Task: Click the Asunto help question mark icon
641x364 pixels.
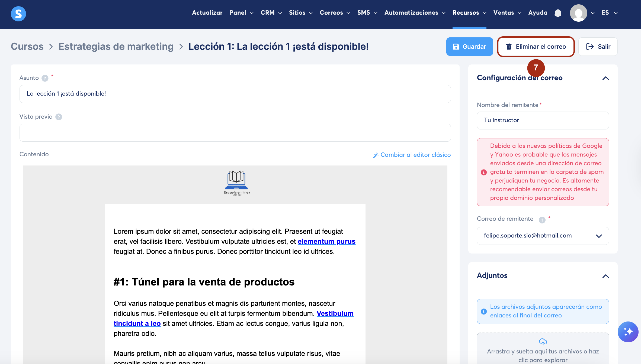Action: point(45,78)
